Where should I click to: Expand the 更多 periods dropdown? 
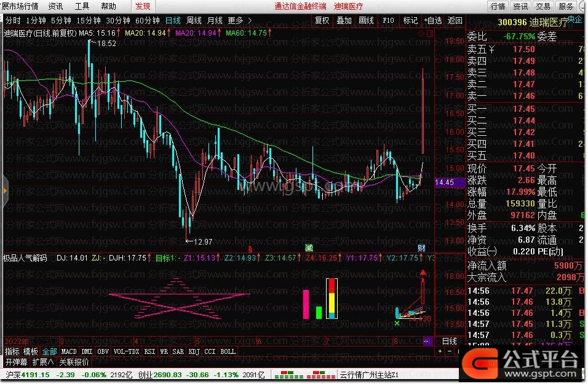coord(236,20)
